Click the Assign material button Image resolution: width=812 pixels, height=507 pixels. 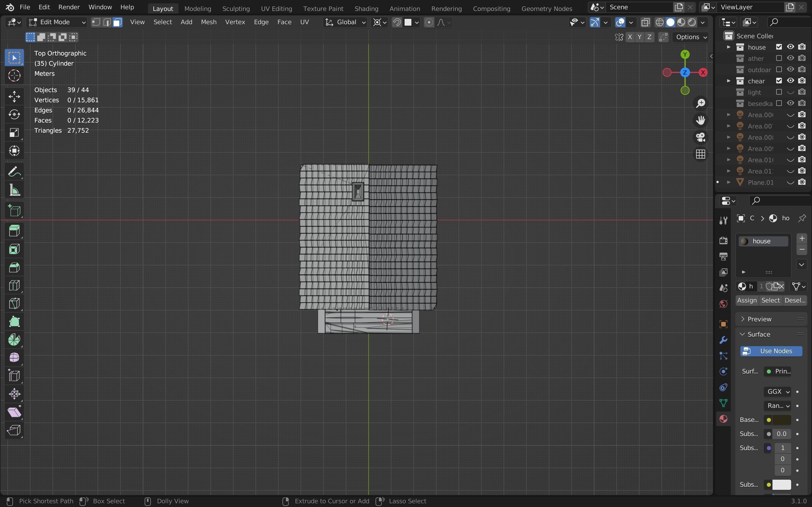pos(747,300)
